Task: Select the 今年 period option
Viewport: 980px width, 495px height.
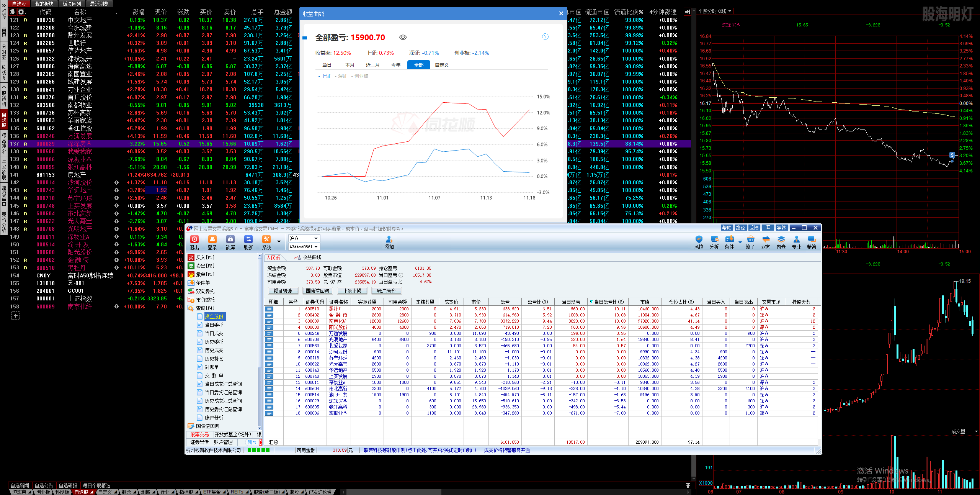Action: coord(396,65)
